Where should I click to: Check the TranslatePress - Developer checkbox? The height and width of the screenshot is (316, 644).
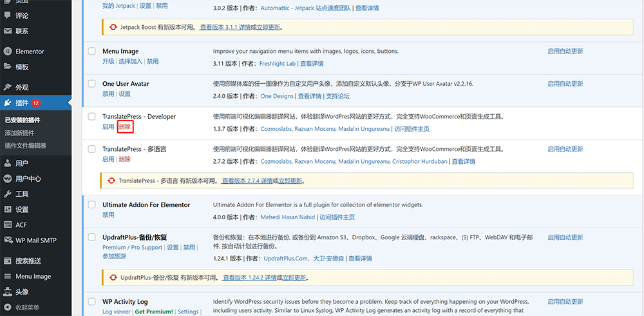pyautogui.click(x=92, y=117)
